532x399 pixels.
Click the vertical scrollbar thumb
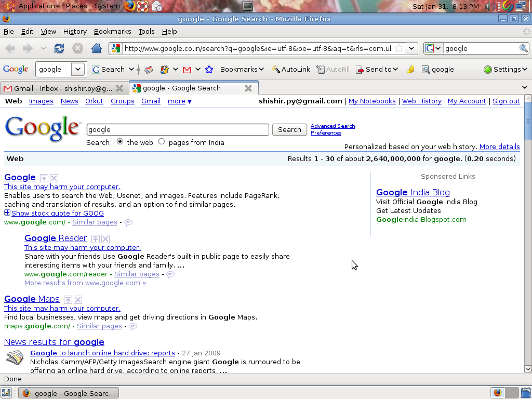[x=528, y=121]
